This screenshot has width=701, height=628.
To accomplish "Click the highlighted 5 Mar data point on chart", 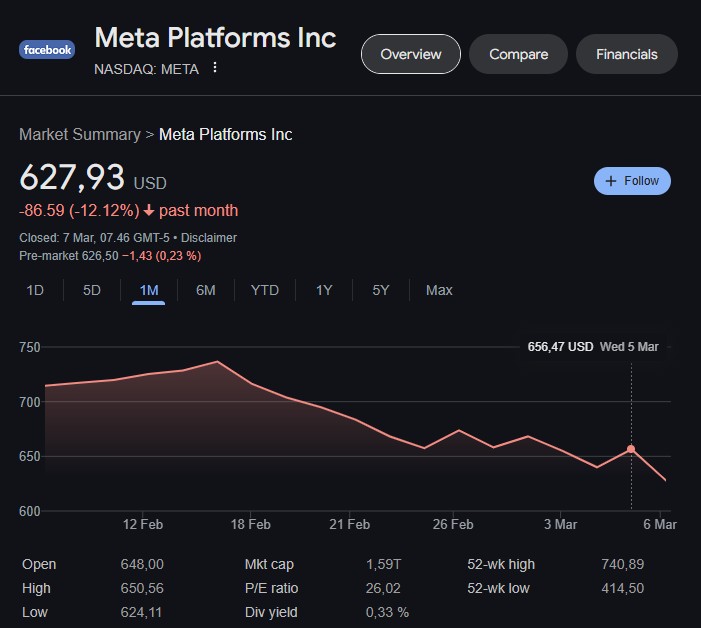I will pyautogui.click(x=631, y=449).
